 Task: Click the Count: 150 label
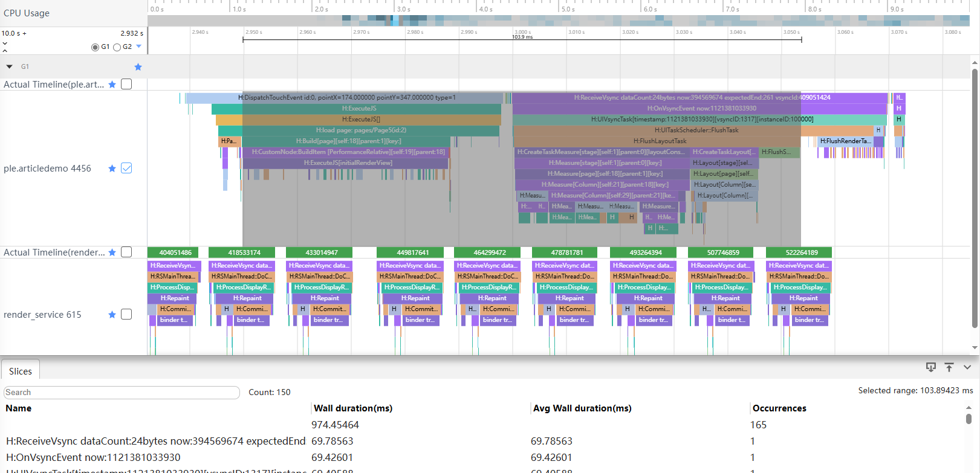pos(270,392)
